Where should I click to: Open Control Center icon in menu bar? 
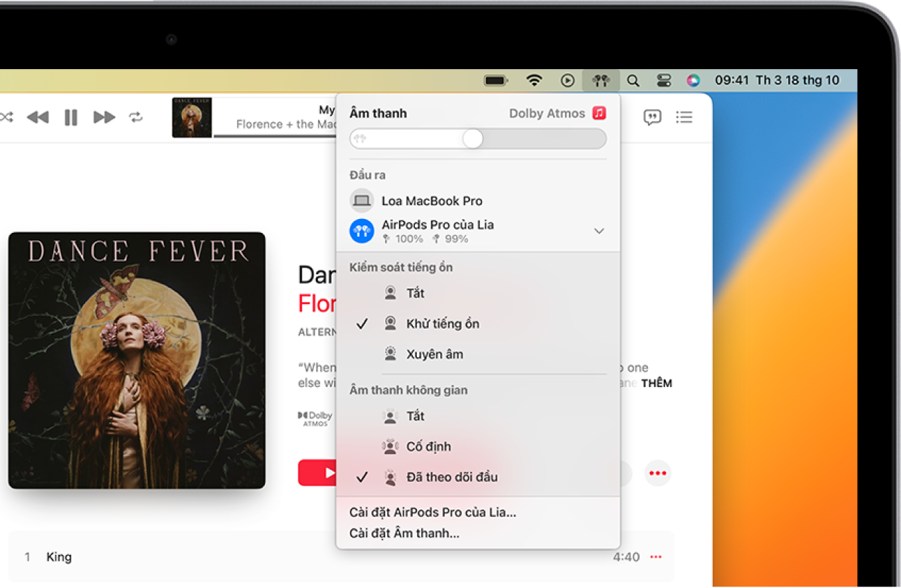coord(664,81)
